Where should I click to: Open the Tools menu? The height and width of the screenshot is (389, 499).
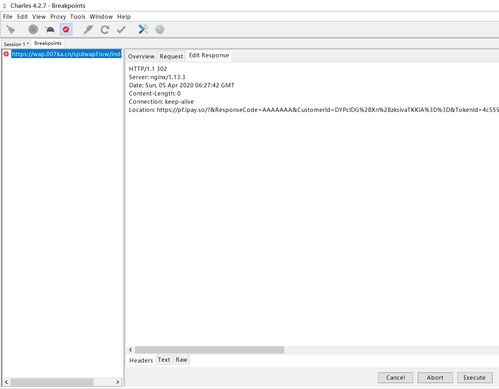tap(78, 17)
